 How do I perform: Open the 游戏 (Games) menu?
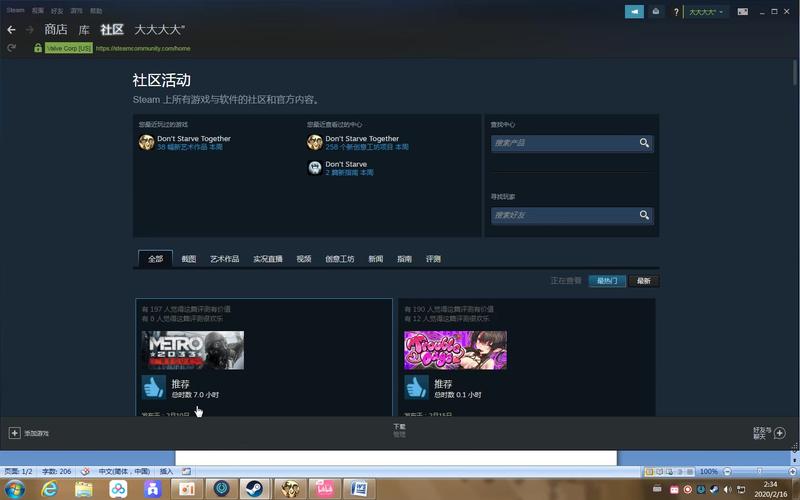(77, 10)
